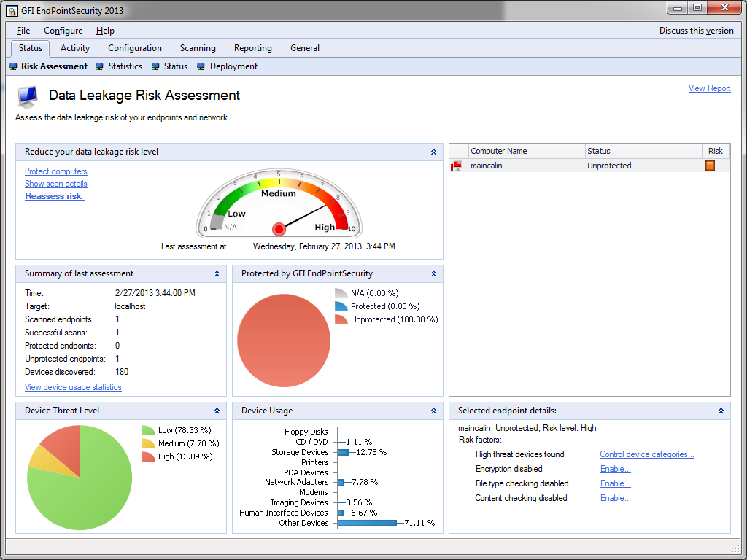Collapse the Summary of last assessment panel
This screenshot has height=560, width=747.
click(217, 274)
